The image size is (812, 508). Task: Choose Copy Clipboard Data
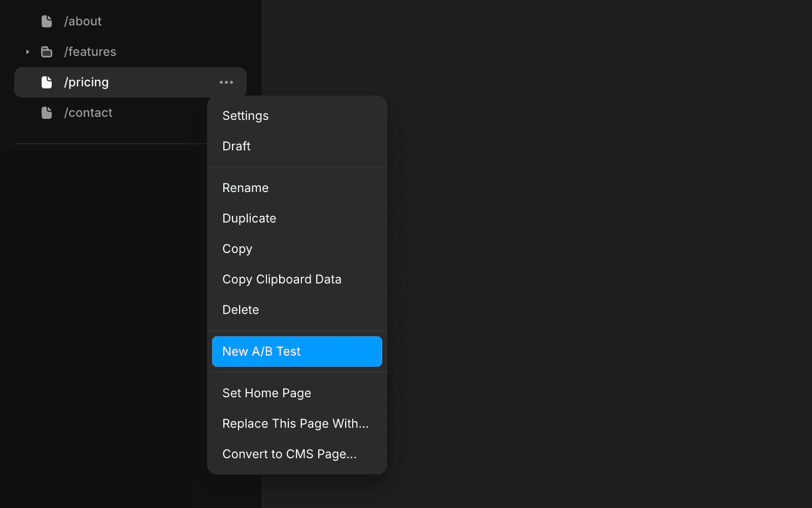[x=282, y=279]
